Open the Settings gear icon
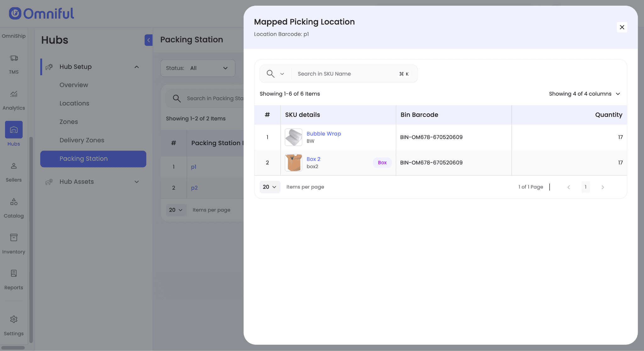This screenshot has width=644, height=351. [x=14, y=319]
